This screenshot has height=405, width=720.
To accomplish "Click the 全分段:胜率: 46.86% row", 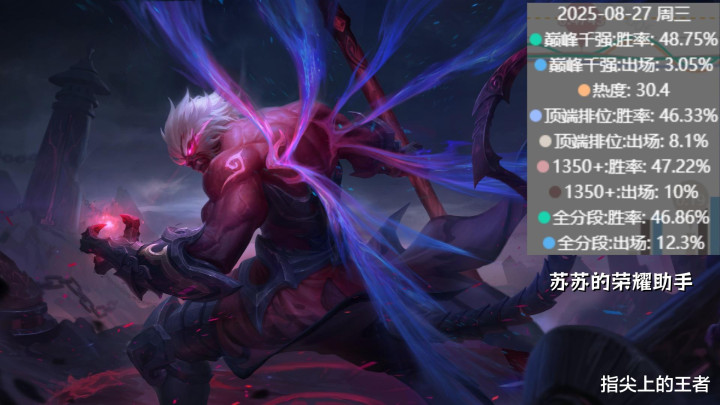I will point(624,217).
